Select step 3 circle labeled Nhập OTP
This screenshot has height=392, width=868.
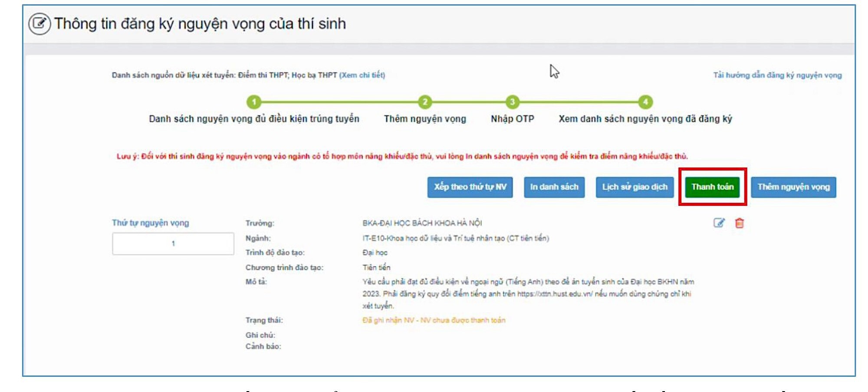click(513, 101)
